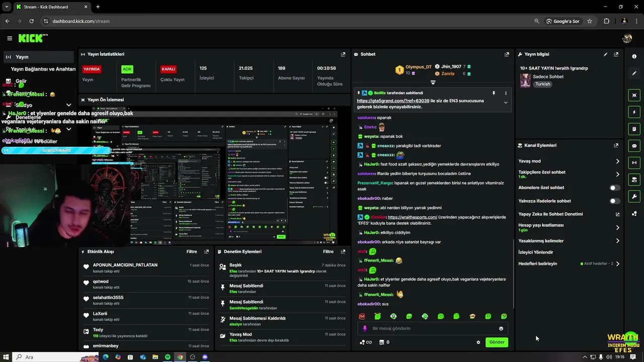The height and width of the screenshot is (362, 644).
Task: Insert the red angry face emote
Action: click(x=362, y=316)
